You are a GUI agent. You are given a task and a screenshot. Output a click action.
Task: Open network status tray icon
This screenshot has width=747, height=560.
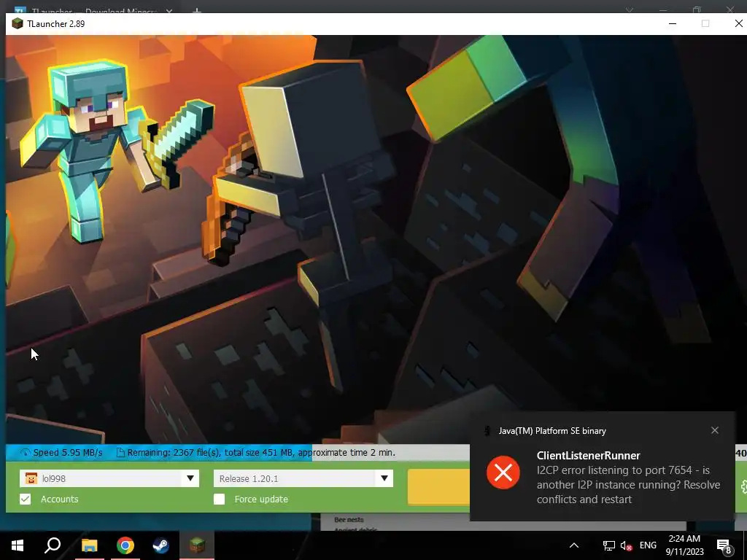(x=608, y=545)
